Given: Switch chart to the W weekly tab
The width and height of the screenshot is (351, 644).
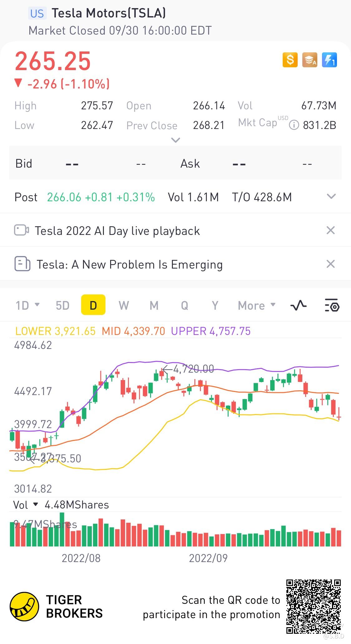Looking at the screenshot, I should (x=124, y=306).
